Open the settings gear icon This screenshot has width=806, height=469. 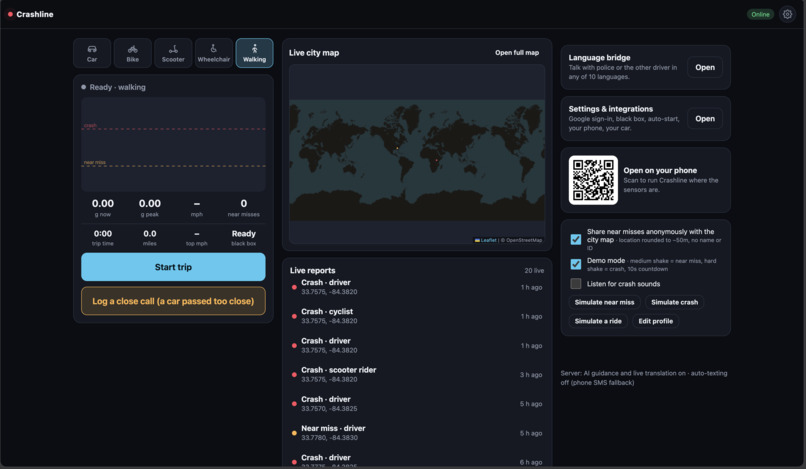tap(787, 14)
